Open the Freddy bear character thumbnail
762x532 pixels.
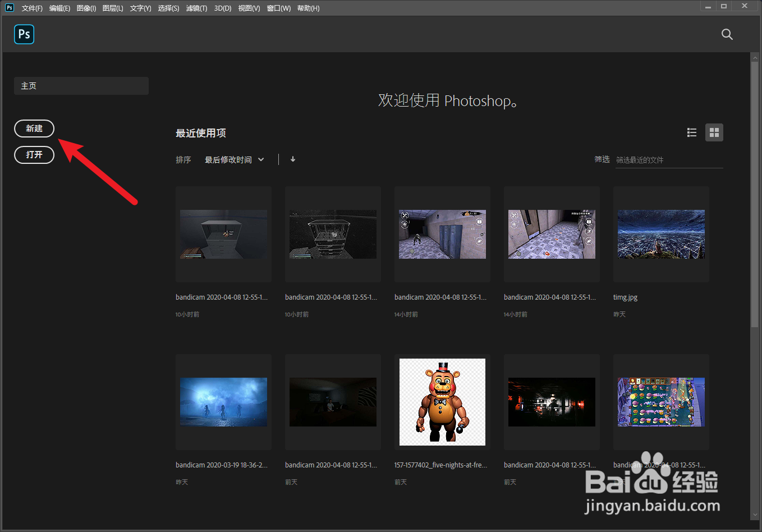coord(442,402)
